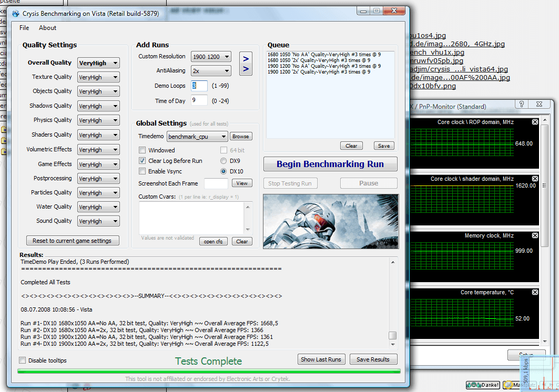This screenshot has width=559, height=392.
Task: Click Reset to current game settings
Action: tap(73, 241)
